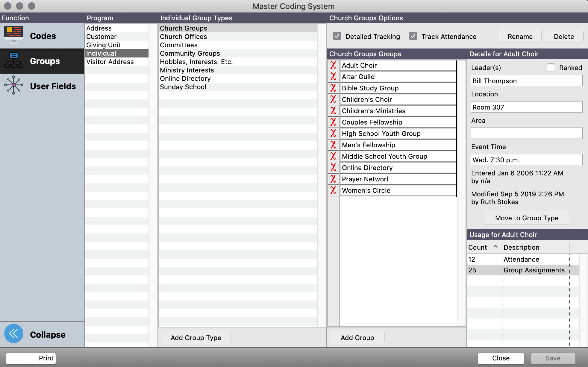Disable the Detailed Tracking checkbox
588x367 pixels.
coord(337,36)
